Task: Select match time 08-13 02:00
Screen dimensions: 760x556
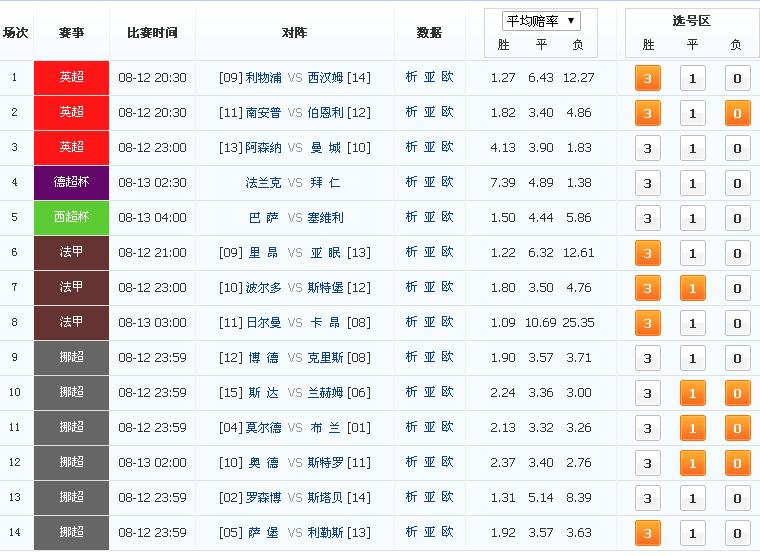Action: [152, 462]
